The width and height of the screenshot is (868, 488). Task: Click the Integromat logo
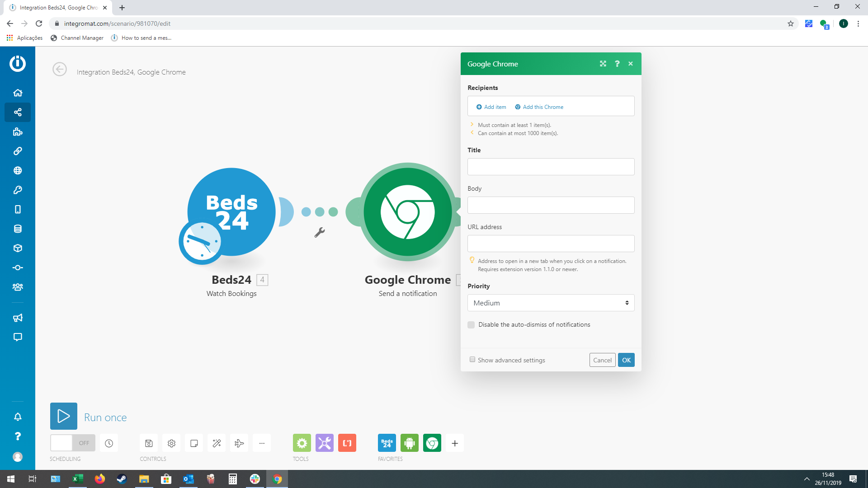pyautogui.click(x=18, y=63)
